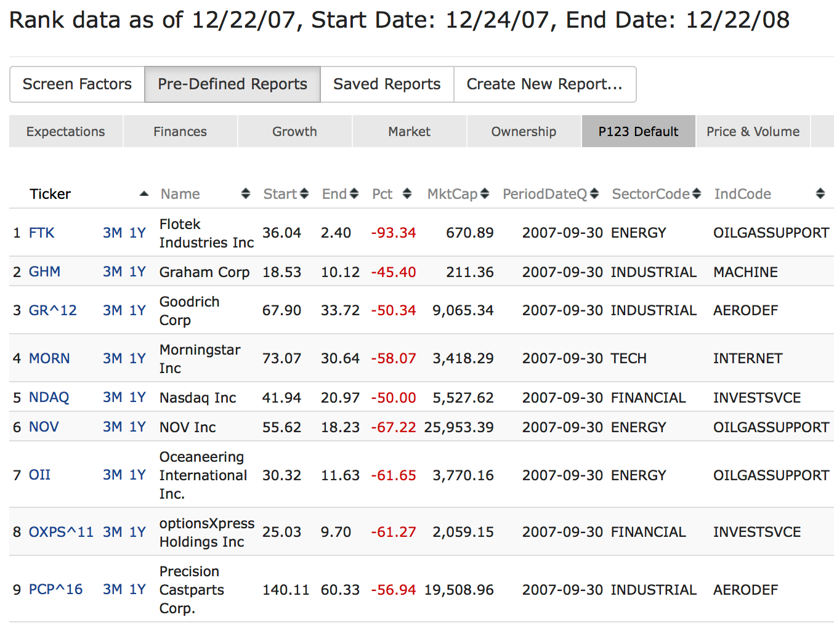Click the IndCode column header text

743,194
